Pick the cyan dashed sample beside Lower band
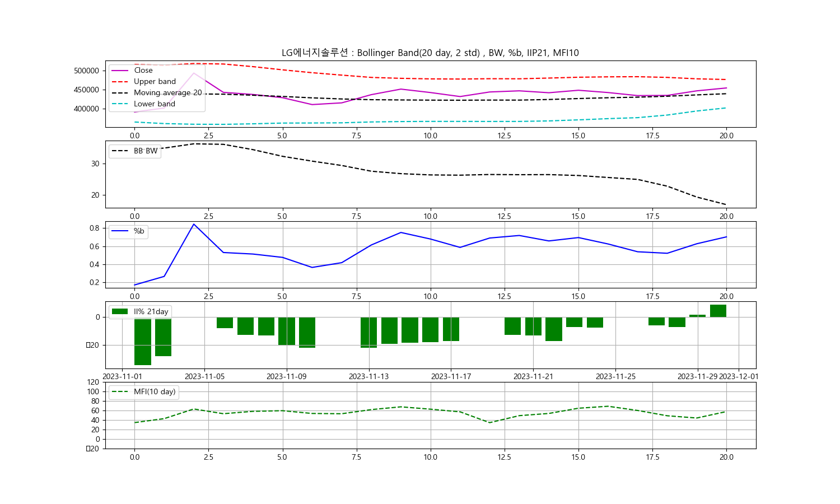The height and width of the screenshot is (504, 840). click(x=120, y=104)
